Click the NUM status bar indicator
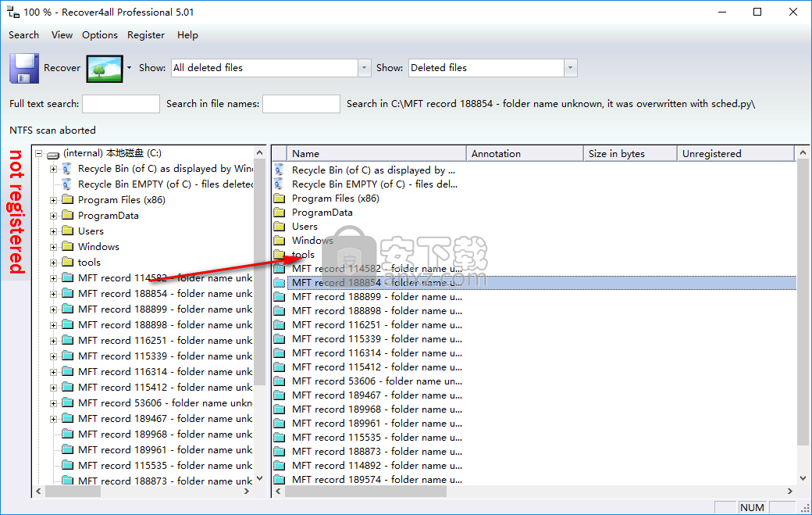This screenshot has width=812, height=515. 752,508
